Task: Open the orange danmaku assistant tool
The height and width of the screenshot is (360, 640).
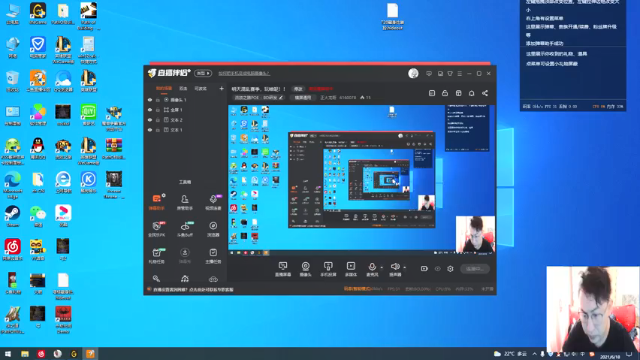Action: point(156,202)
